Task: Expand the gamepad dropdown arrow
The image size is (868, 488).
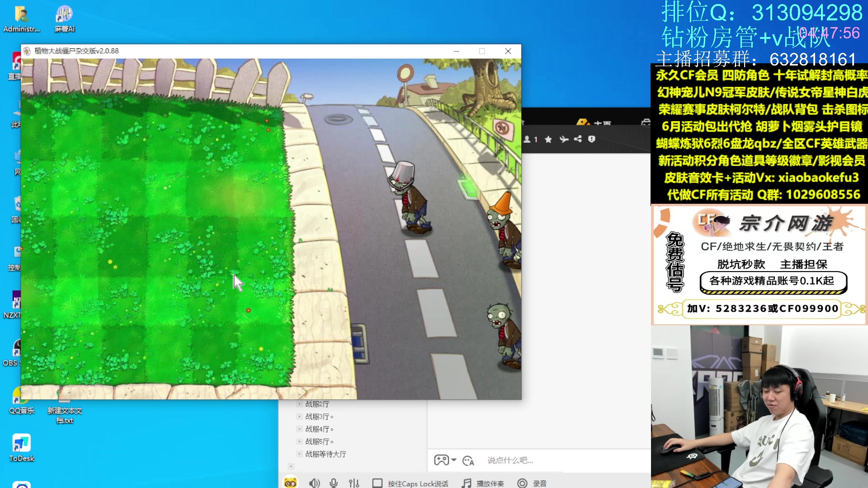Action: coord(453,460)
